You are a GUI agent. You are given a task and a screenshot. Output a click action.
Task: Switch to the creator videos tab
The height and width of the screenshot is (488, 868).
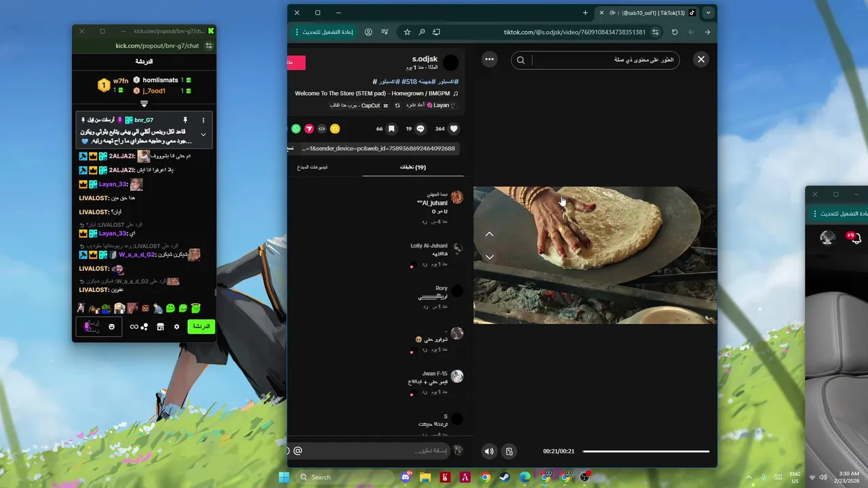313,167
